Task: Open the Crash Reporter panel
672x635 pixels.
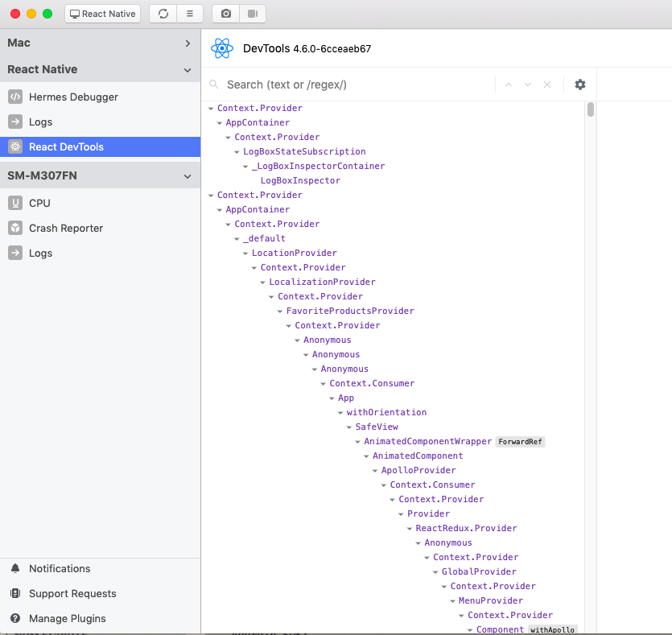Action: [67, 228]
